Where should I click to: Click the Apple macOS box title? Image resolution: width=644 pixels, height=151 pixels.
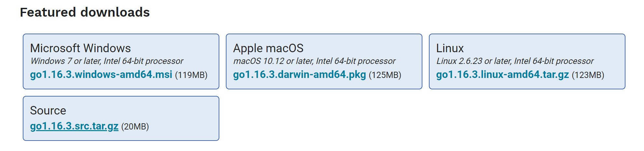(268, 48)
